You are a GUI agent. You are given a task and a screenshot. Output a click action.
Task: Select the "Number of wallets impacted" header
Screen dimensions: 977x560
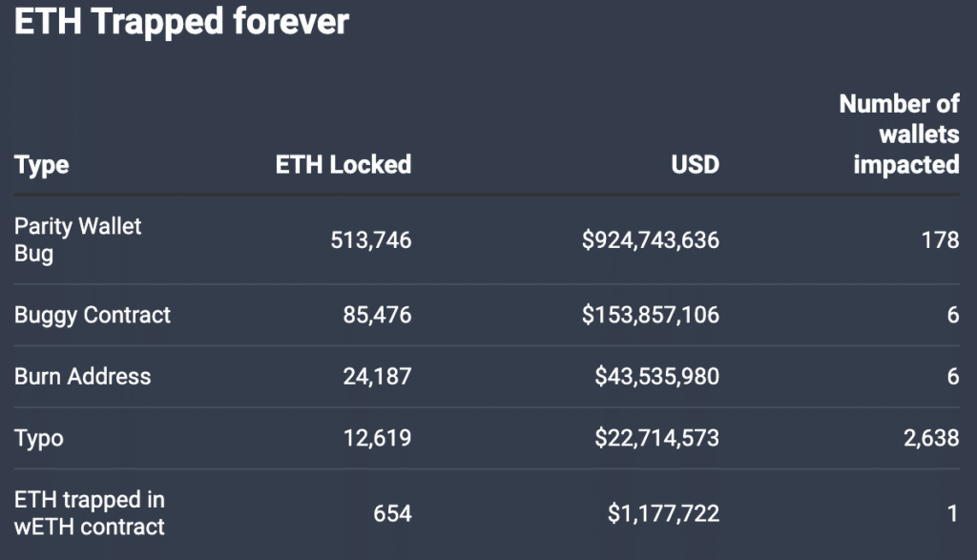pyautogui.click(x=900, y=135)
